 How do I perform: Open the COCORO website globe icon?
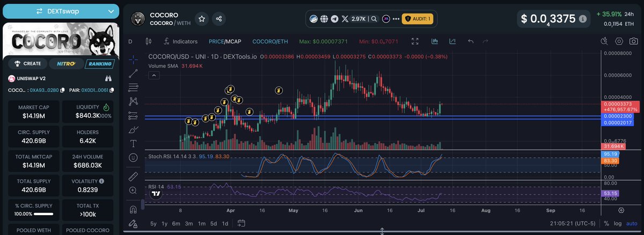point(325,18)
